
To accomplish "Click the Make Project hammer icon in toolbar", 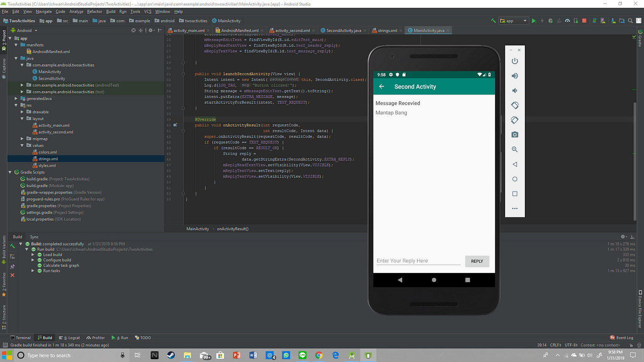I will coord(493,21).
